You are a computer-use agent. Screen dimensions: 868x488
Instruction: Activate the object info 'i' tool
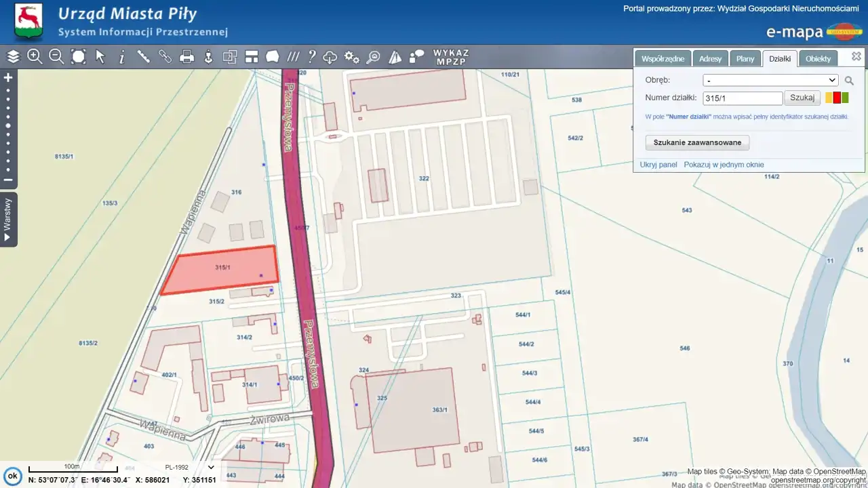[122, 57]
